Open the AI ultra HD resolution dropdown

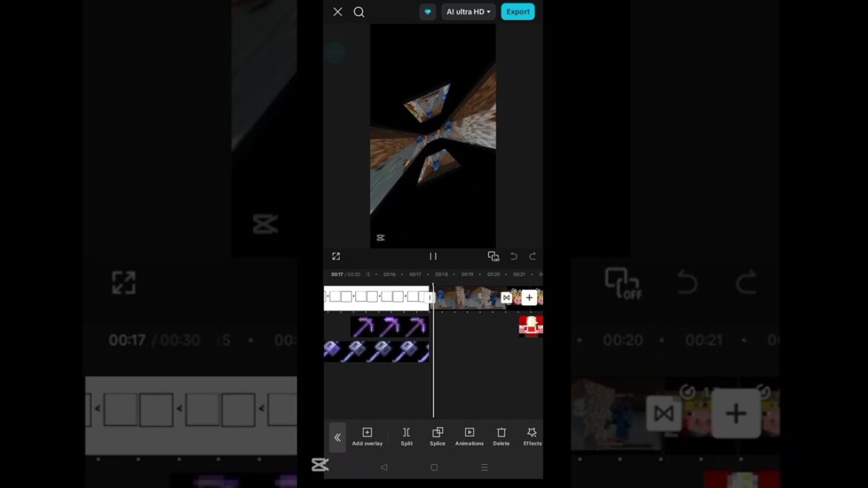(x=468, y=12)
